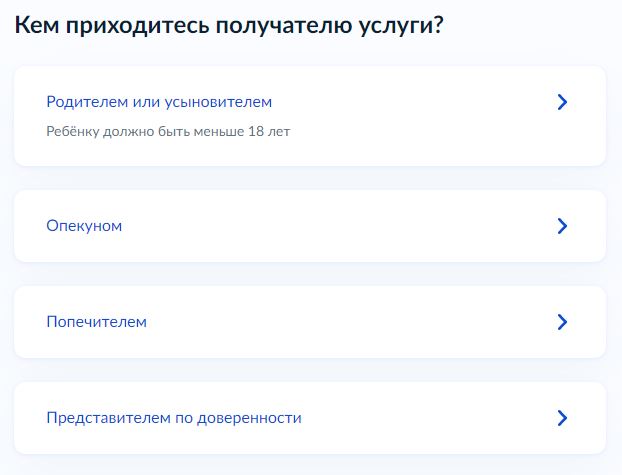This screenshot has width=622, height=475.
Task: Open the parent or adoptive parent card
Action: point(310,116)
